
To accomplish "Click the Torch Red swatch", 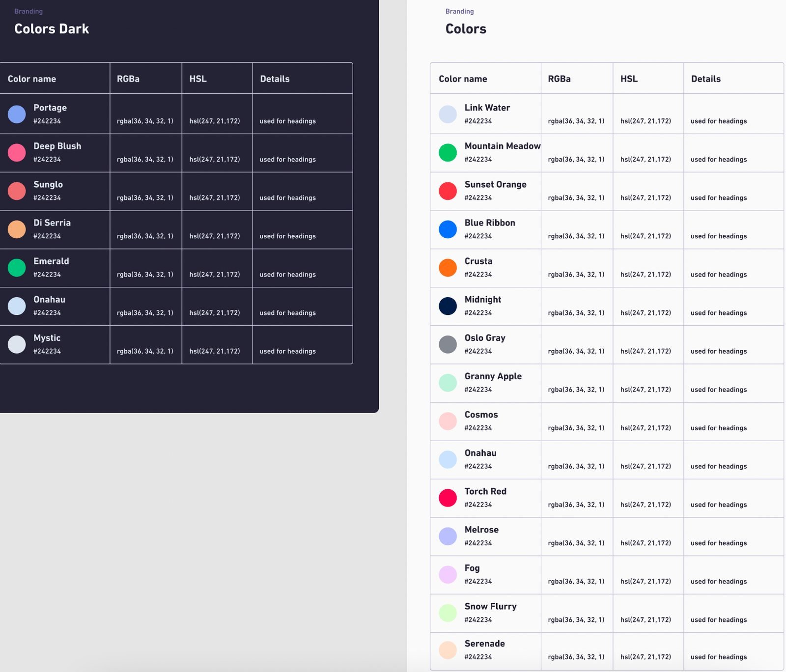I will 448,498.
